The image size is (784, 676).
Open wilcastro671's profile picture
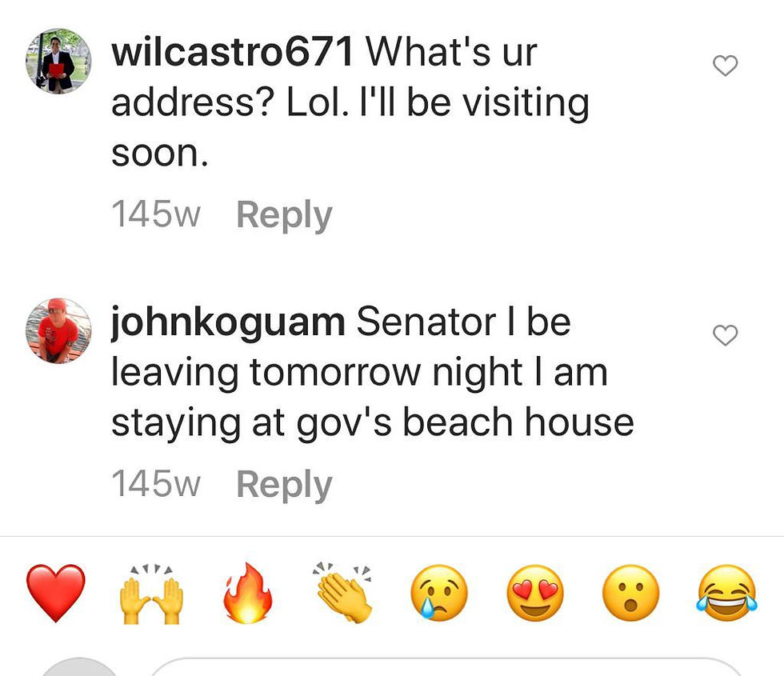click(58, 61)
